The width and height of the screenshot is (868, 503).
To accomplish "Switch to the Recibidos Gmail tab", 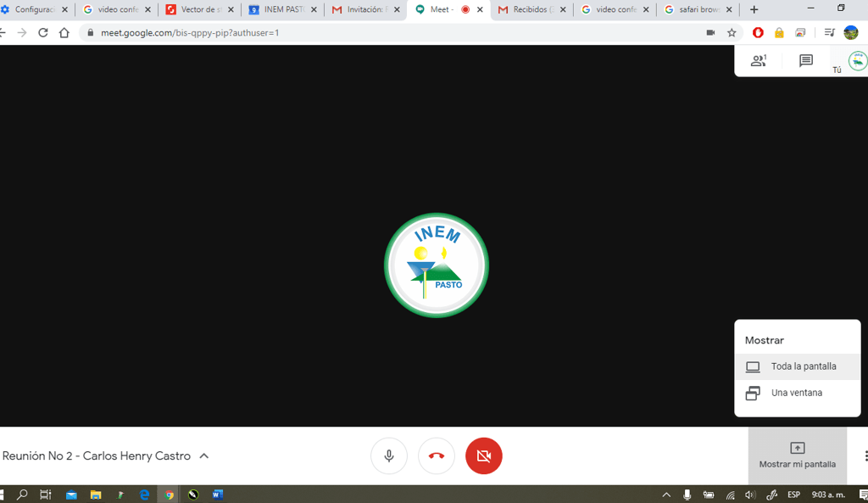I will (x=531, y=9).
